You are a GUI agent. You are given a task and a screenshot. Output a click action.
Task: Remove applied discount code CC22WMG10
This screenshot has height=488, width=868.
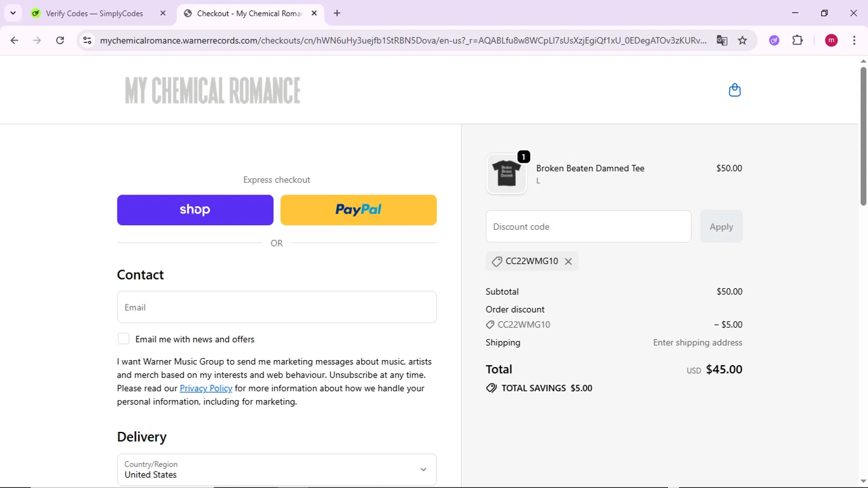pyautogui.click(x=568, y=262)
